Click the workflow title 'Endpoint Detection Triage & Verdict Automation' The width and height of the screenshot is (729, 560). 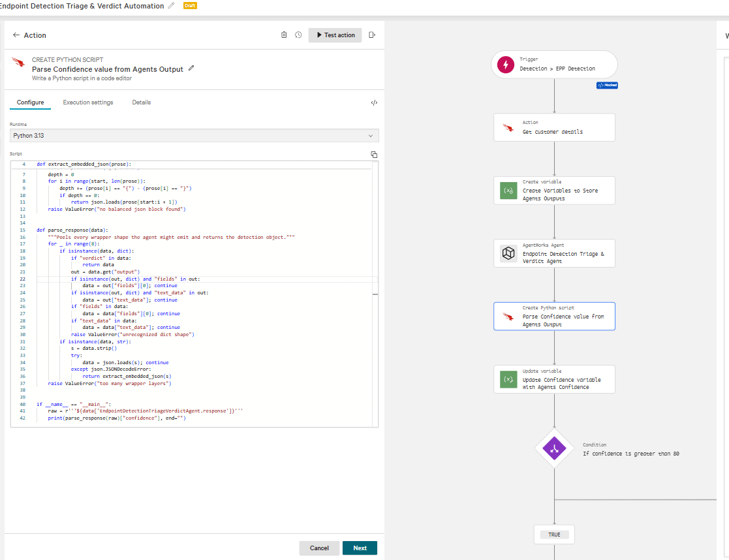click(x=82, y=6)
